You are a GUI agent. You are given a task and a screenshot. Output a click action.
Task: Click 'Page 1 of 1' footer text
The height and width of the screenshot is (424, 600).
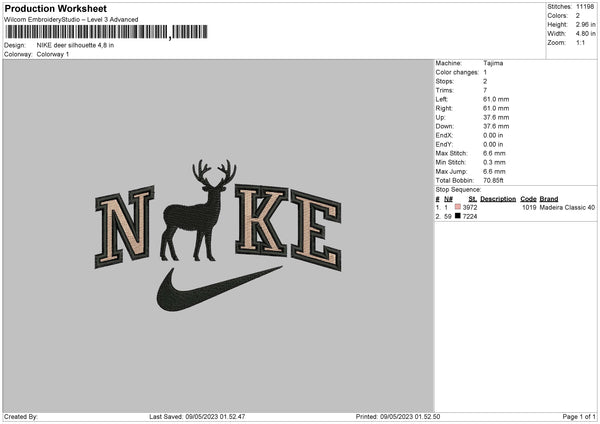[579, 416]
